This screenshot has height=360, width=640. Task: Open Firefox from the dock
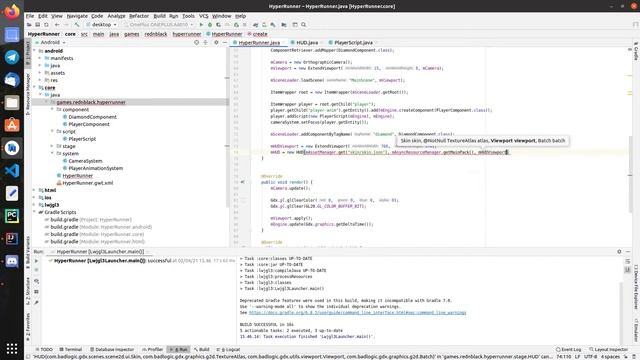(12, 11)
